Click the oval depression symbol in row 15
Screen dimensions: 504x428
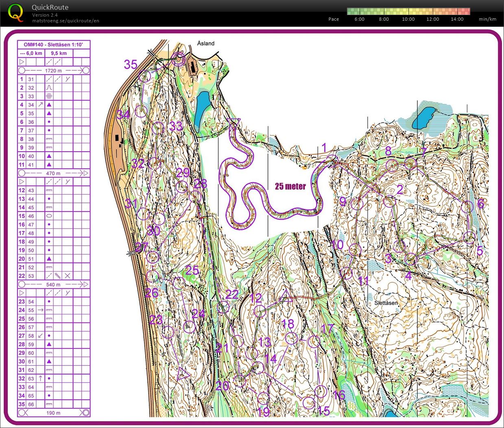(x=49, y=216)
